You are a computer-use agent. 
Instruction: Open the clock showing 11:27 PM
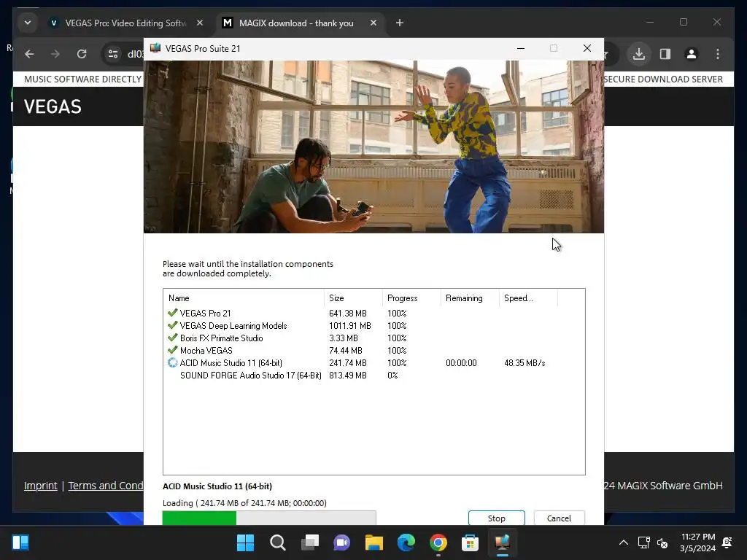click(698, 542)
